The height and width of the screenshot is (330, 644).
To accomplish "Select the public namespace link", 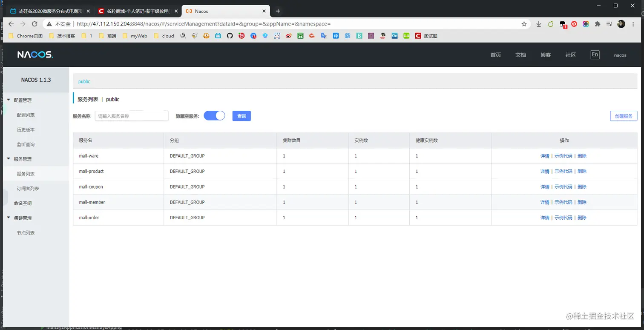I will point(84,81).
